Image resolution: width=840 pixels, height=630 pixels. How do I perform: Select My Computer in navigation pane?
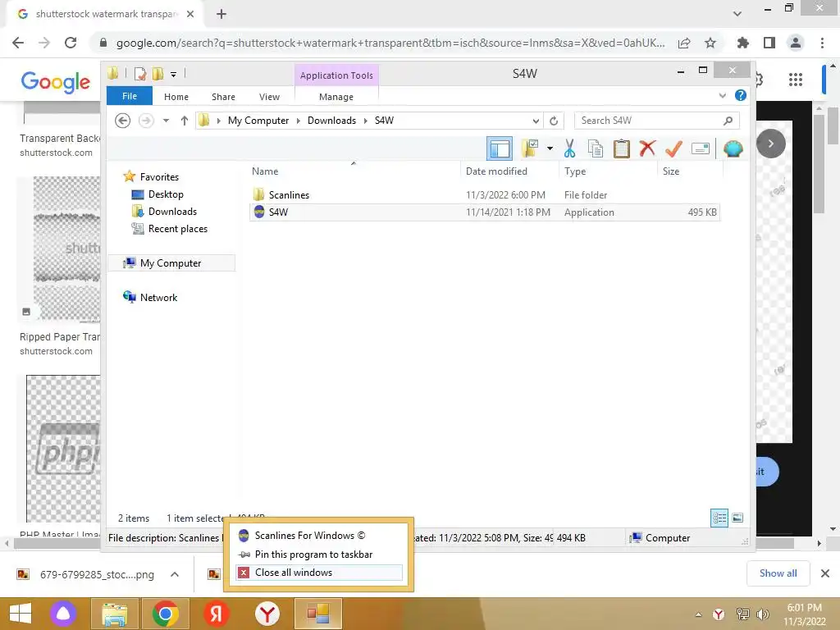click(171, 263)
